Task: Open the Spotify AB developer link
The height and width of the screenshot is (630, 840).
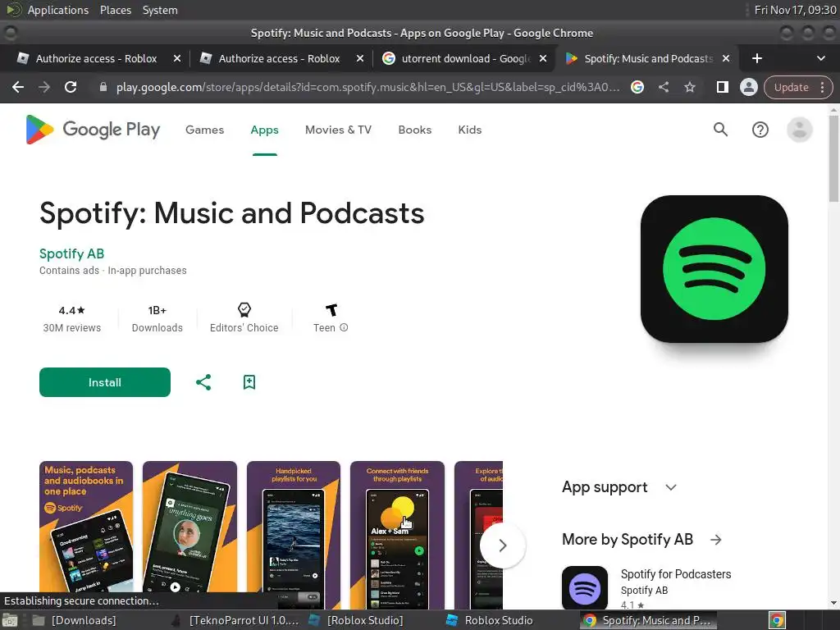Action: 72,253
